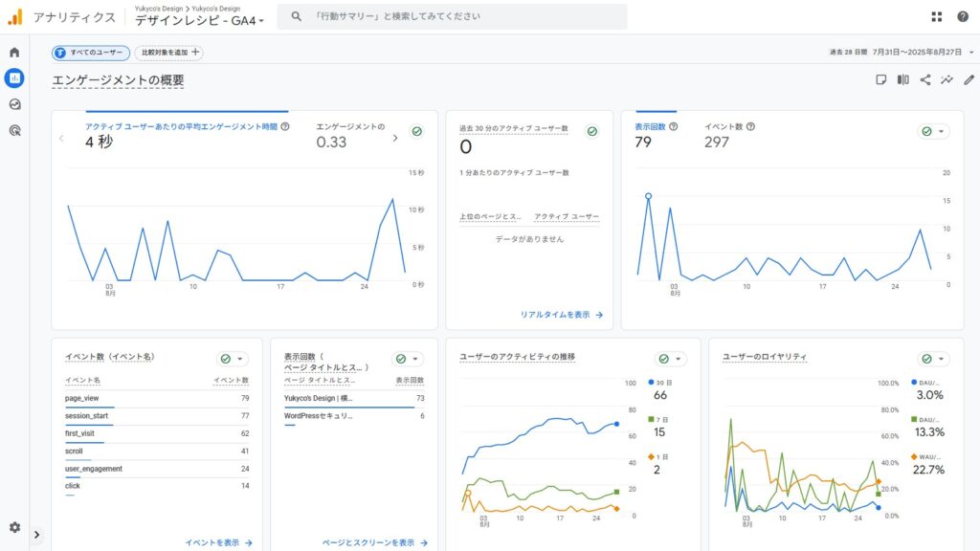Screen dimensions: 980x551
Task: Click the blue 30 日 legend swatch
Action: point(651,383)
